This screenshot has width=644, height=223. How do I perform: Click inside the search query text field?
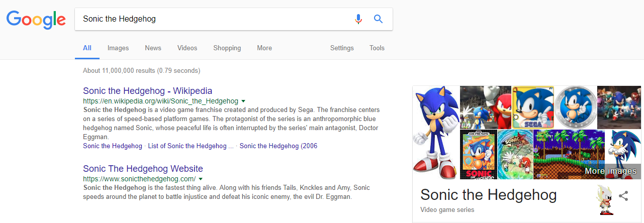click(x=211, y=19)
